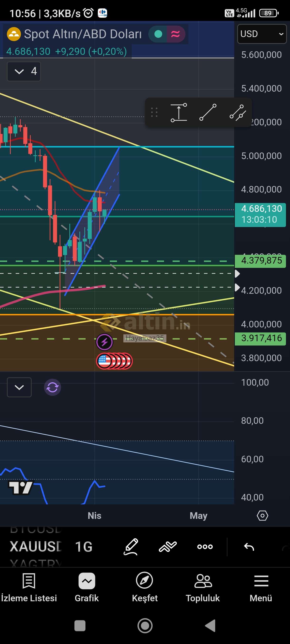Open the indicators icon in bottom toolbar
This screenshot has height=644, width=290.
click(x=168, y=546)
